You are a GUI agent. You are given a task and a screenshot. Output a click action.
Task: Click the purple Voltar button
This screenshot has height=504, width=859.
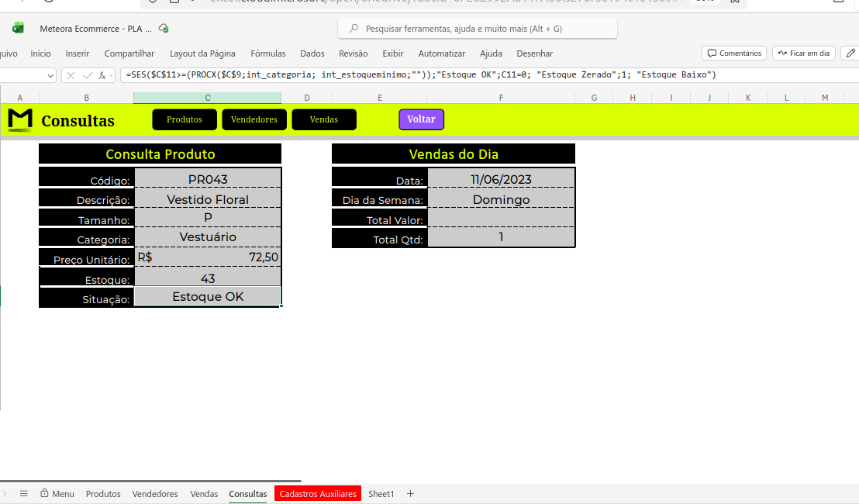421,119
